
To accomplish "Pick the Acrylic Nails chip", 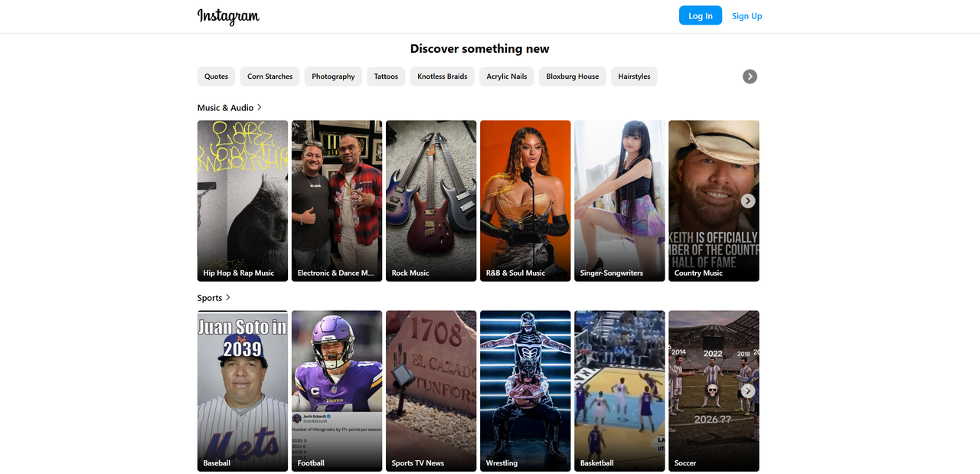I will click(x=506, y=77).
